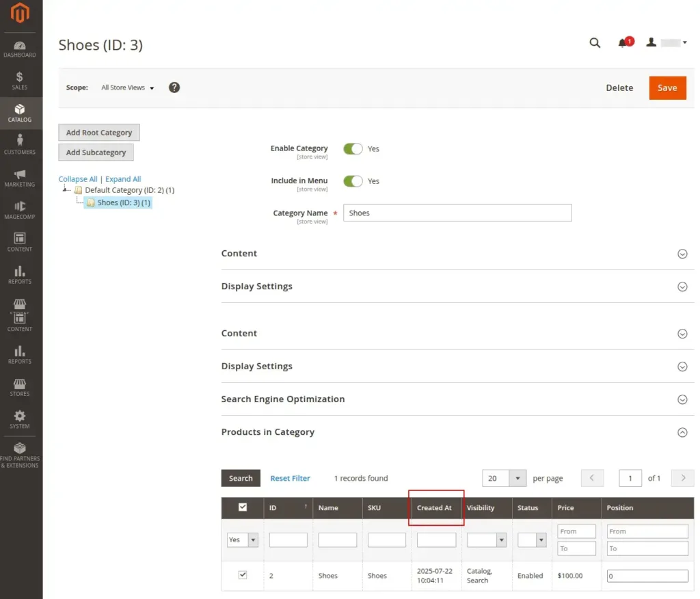Uncheck the checkbox for product ID 2
The width and height of the screenshot is (700, 599).
[x=243, y=575]
